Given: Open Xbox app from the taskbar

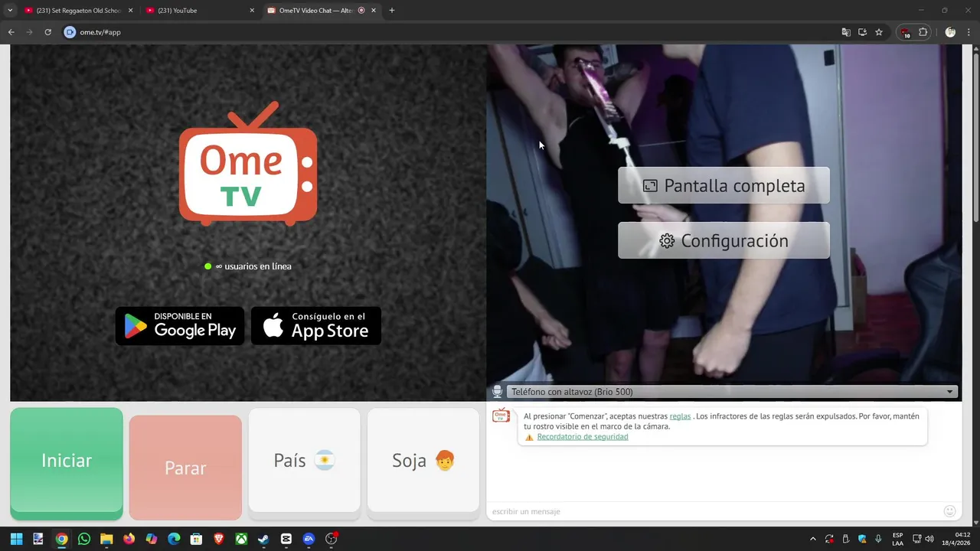Looking at the screenshot, I should [x=241, y=539].
